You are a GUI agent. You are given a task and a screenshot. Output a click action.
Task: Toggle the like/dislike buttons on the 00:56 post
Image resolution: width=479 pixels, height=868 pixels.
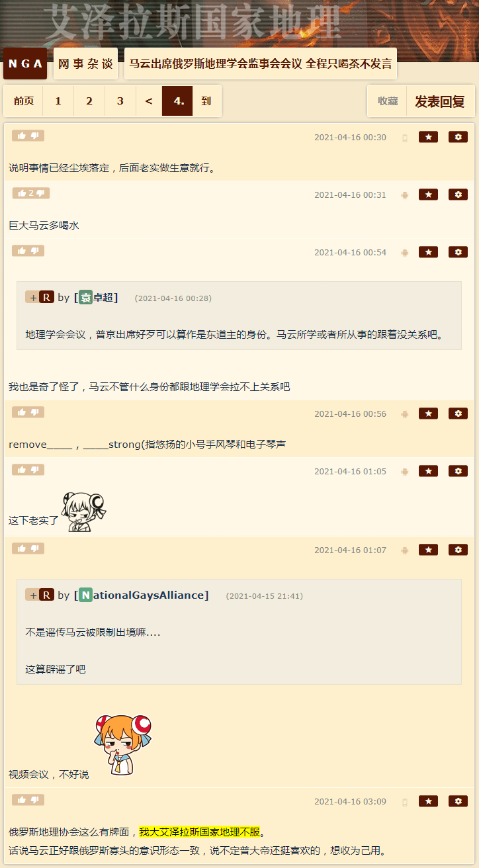28,412
